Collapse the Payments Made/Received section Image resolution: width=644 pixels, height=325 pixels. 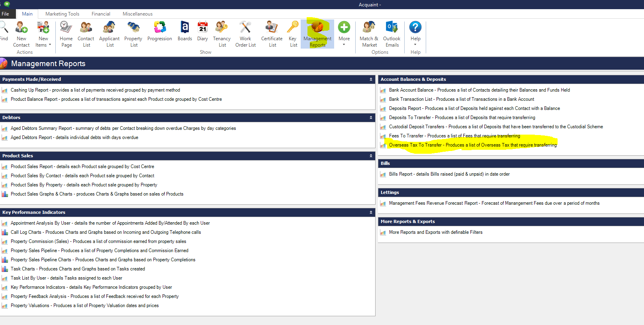pos(371,80)
